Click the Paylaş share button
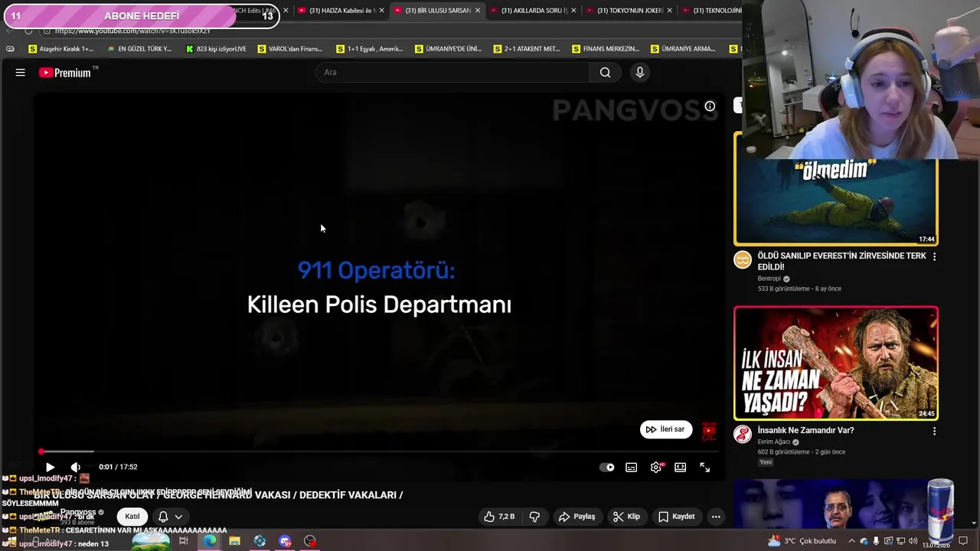The height and width of the screenshot is (551, 980). [577, 517]
